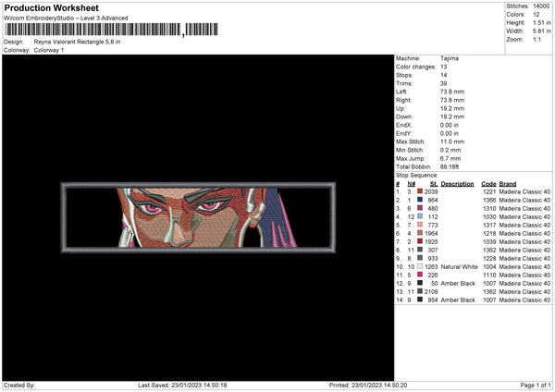555x392 pixels.
Task: Select the Machine value 'Tajima'
Action: coord(450,58)
